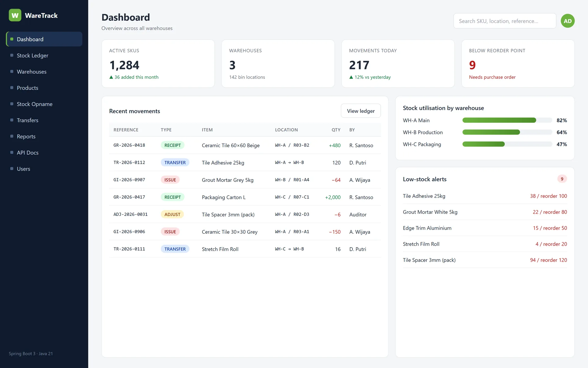
Task: Open API Docs from sidebar
Action: 44,153
